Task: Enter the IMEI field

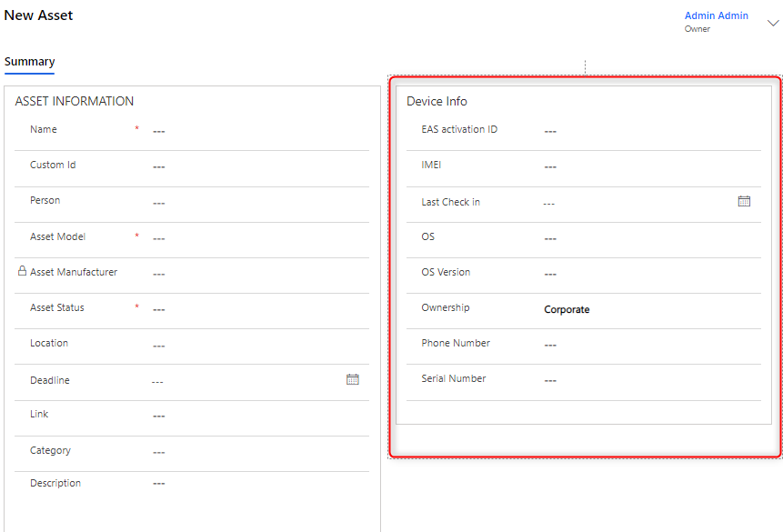Action: tap(646, 167)
